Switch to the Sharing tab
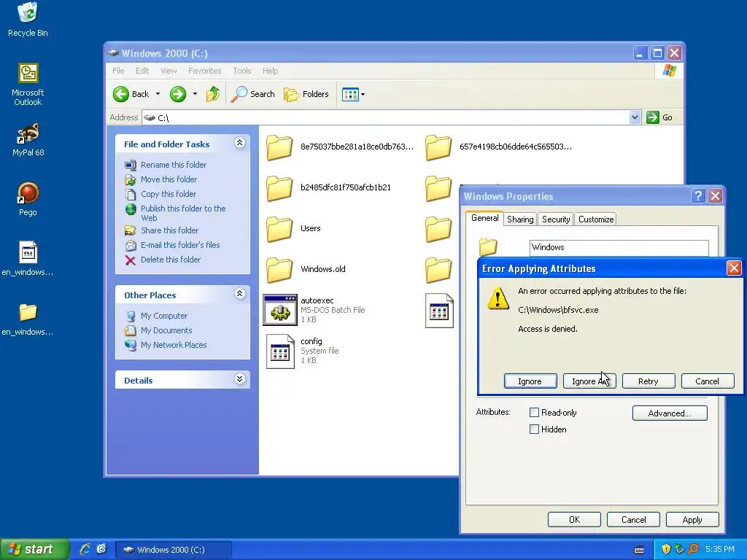This screenshot has height=560, width=747. click(x=519, y=219)
